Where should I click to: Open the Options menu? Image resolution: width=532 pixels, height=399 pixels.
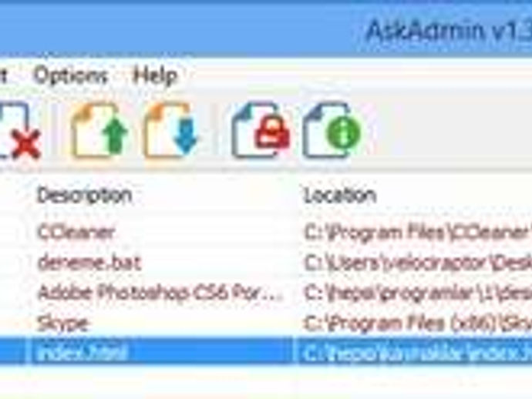coord(71,75)
